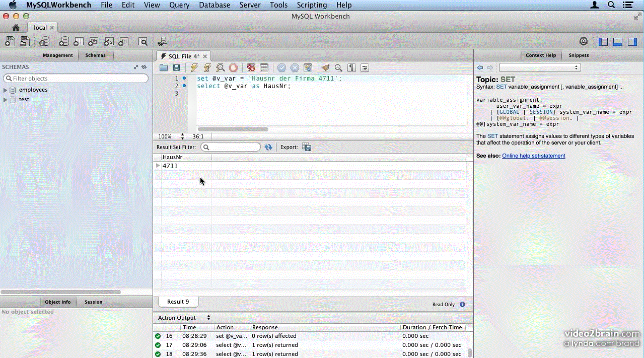Run EXPLAIN on current statement
The image size is (644, 358).
pyautogui.click(x=220, y=68)
